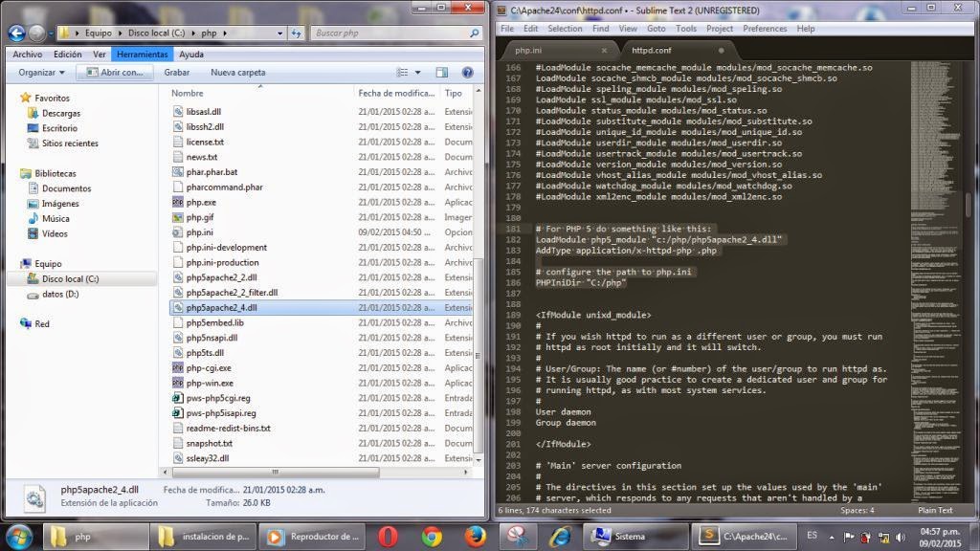Toggle the preview pane icon in Explorer toolbar
Viewport: 980px width, 551px height.
pos(440,73)
